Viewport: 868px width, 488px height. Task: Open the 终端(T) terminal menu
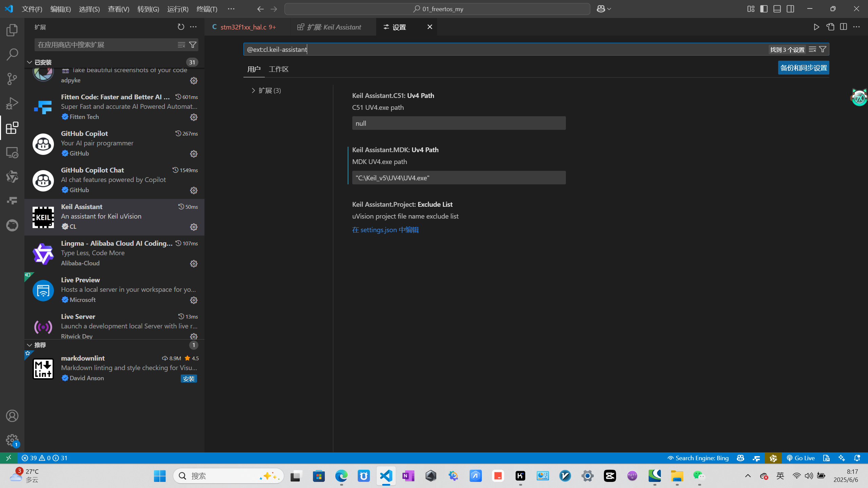click(x=206, y=9)
